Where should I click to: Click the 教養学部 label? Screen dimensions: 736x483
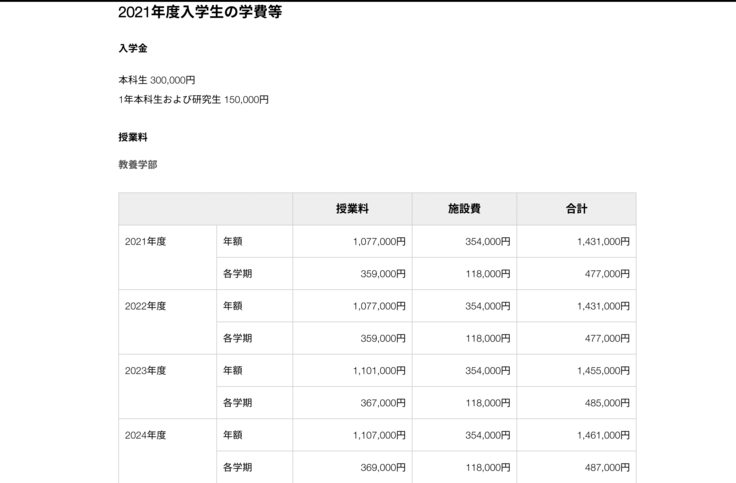click(x=138, y=164)
